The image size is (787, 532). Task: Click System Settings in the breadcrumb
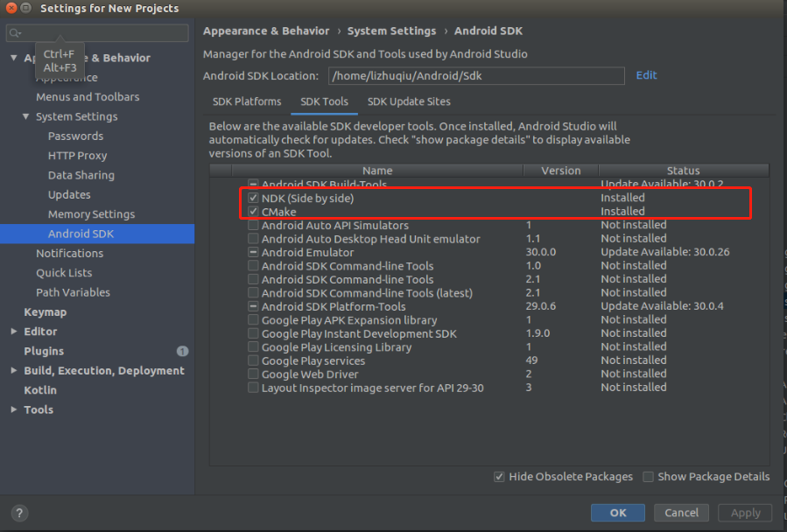[391, 31]
